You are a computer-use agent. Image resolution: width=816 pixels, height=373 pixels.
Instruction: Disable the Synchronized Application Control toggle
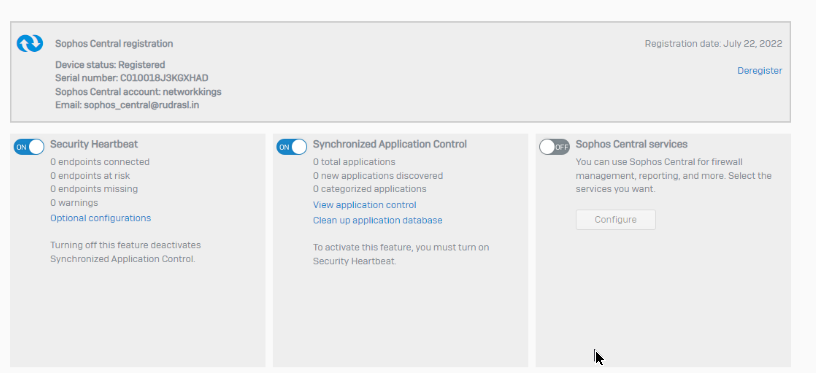click(292, 147)
